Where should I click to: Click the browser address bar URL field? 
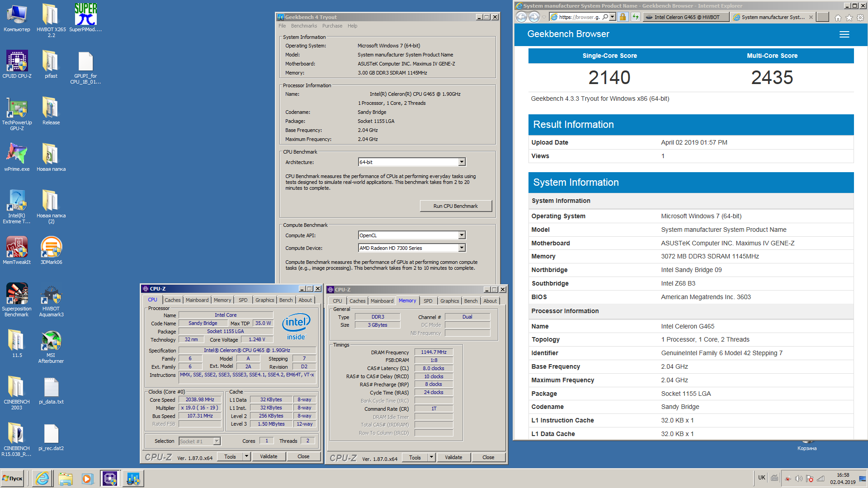579,17
